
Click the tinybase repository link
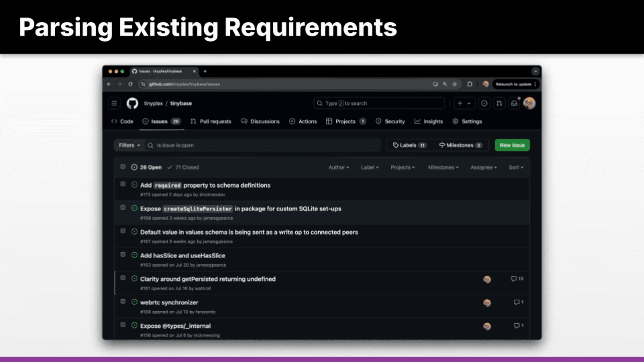click(181, 103)
